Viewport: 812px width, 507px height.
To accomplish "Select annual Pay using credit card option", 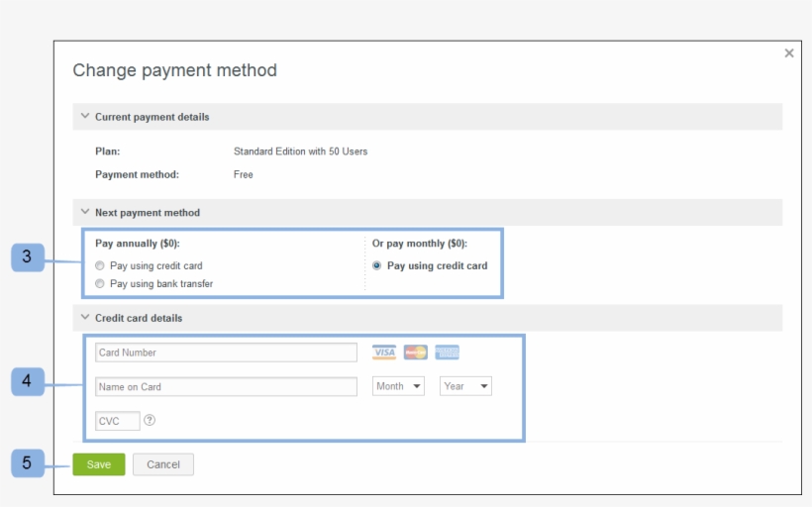I will [100, 265].
